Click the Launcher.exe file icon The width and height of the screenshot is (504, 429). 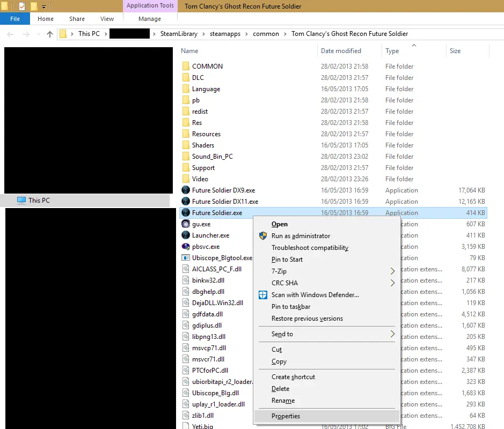coord(186,235)
